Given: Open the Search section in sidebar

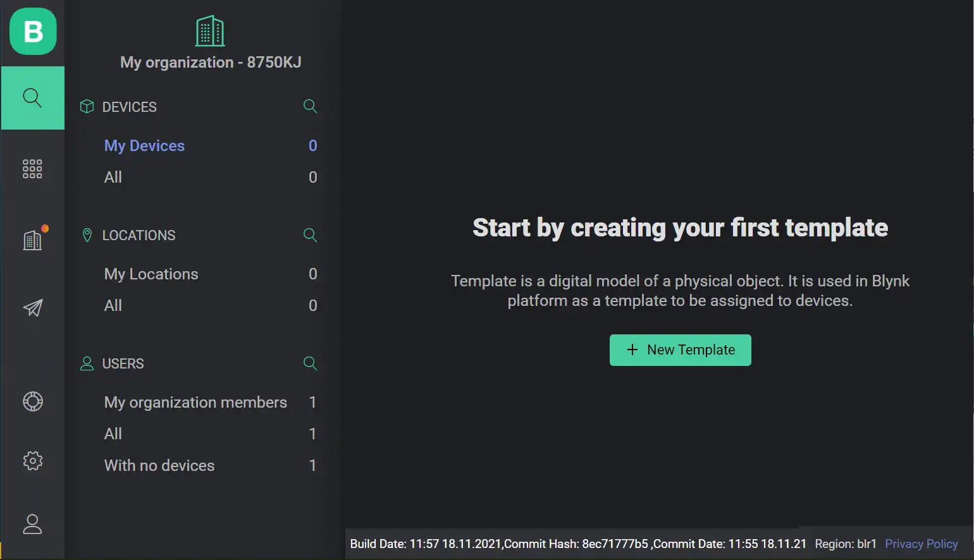Looking at the screenshot, I should [x=33, y=98].
